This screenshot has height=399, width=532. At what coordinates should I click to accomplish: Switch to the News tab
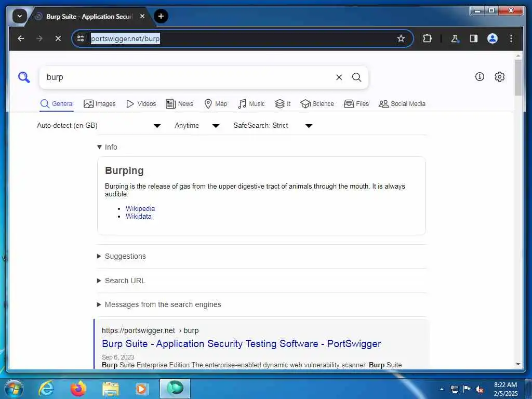[179, 104]
